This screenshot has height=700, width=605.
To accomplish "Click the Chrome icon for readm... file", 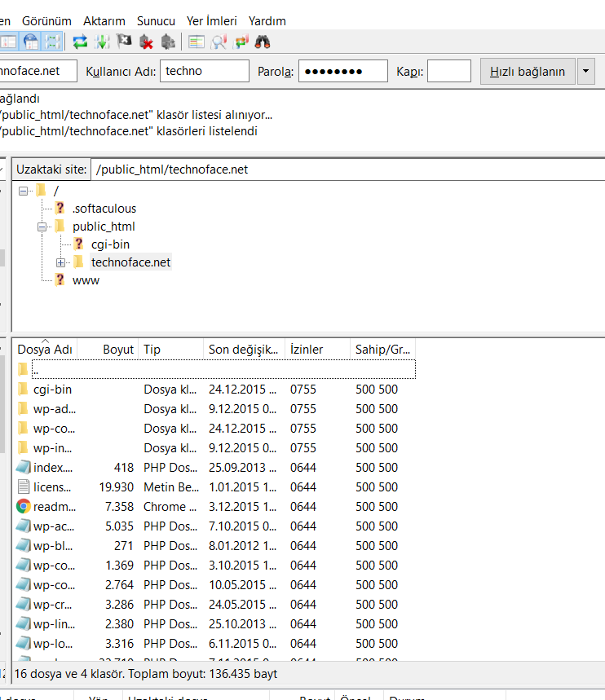I will click(23, 507).
